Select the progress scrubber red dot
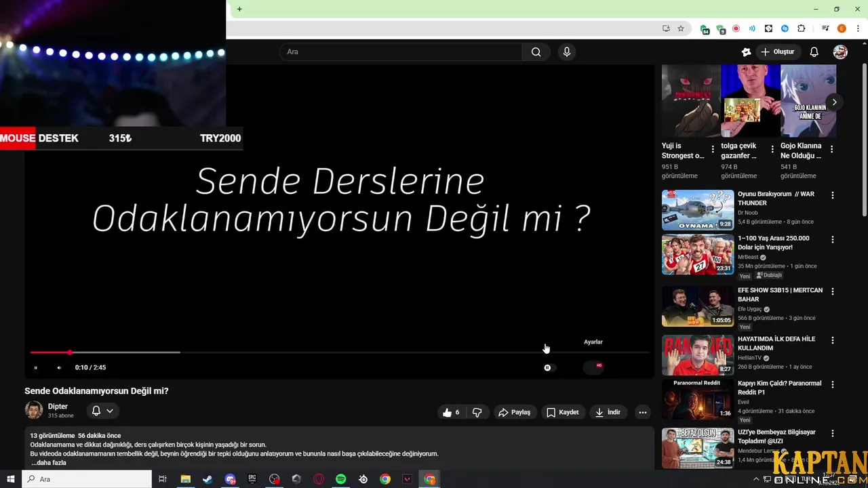Viewport: 868px width, 488px height. [x=70, y=352]
